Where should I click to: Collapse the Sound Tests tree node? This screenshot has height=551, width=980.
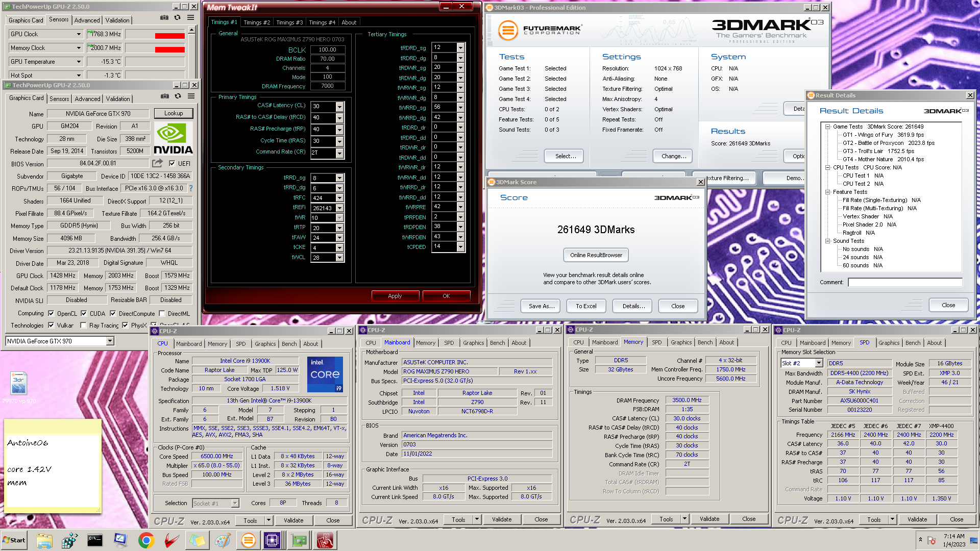pos(827,241)
